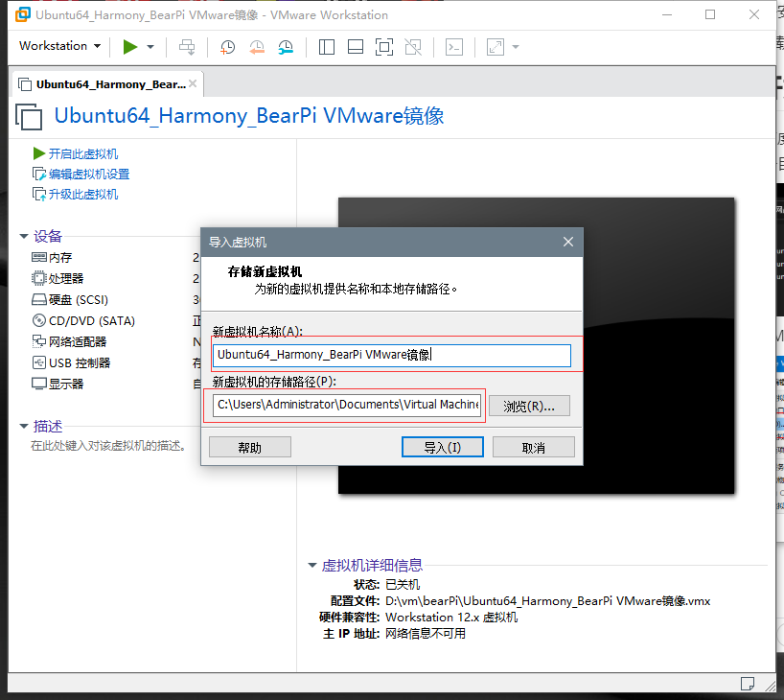Click the VMware Workstation title bar logo
784x700 pixels.
22,14
